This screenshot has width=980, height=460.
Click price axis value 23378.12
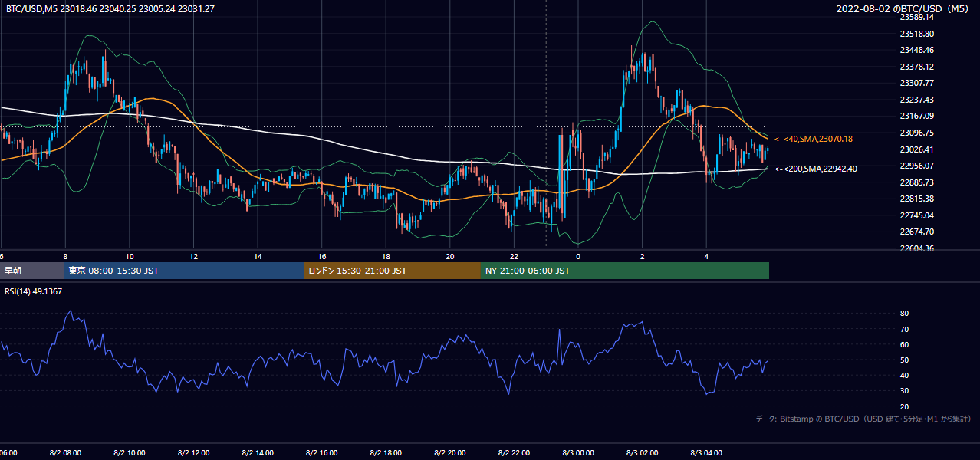pos(916,67)
